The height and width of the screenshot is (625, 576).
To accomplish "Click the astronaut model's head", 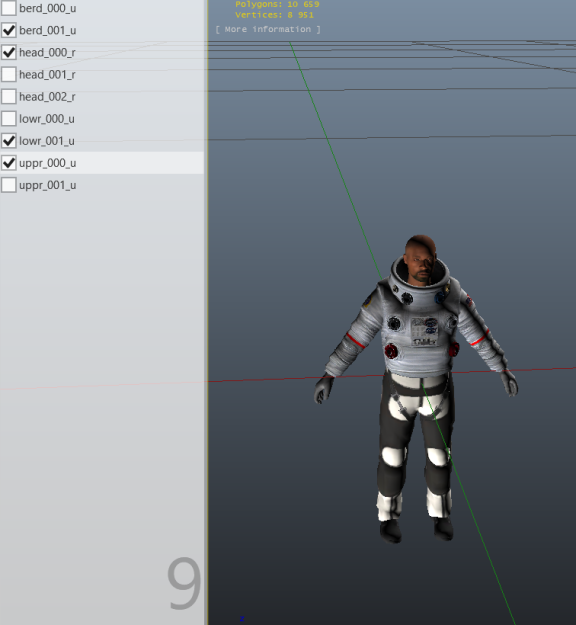I will tap(420, 260).
